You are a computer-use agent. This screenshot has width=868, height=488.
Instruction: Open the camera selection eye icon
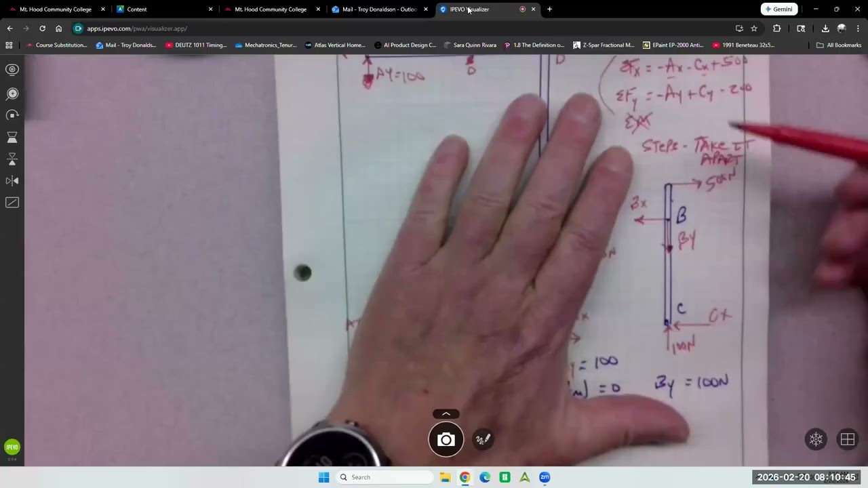point(12,70)
